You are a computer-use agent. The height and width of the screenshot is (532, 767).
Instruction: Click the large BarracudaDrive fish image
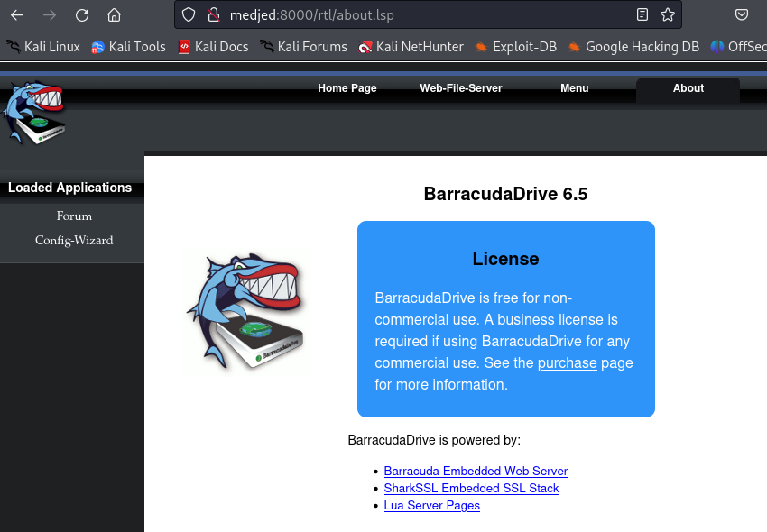point(246,311)
